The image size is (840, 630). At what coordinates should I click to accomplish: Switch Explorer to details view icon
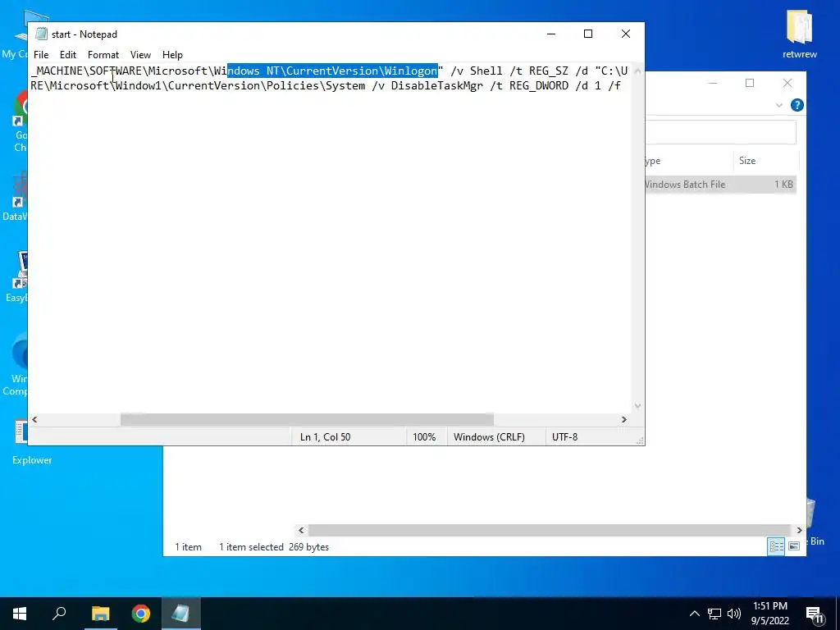(x=776, y=546)
